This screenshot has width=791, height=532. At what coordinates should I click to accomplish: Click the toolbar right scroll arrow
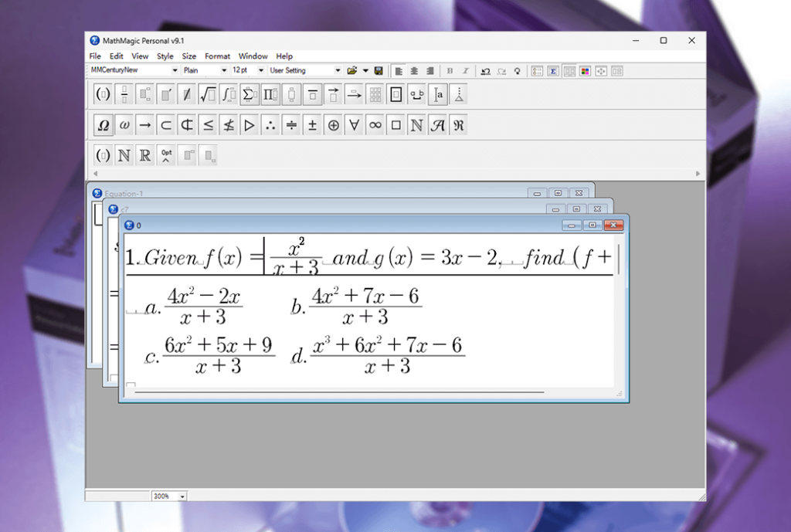[698, 174]
